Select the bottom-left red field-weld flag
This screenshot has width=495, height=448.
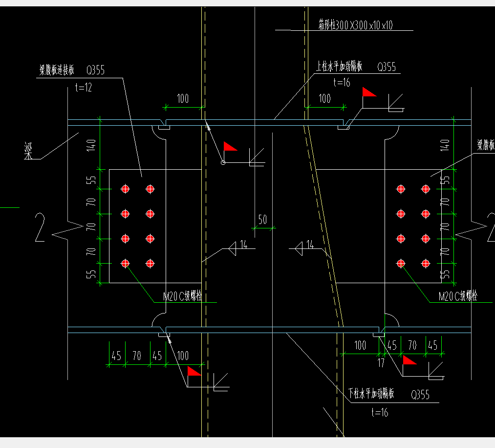click(194, 371)
